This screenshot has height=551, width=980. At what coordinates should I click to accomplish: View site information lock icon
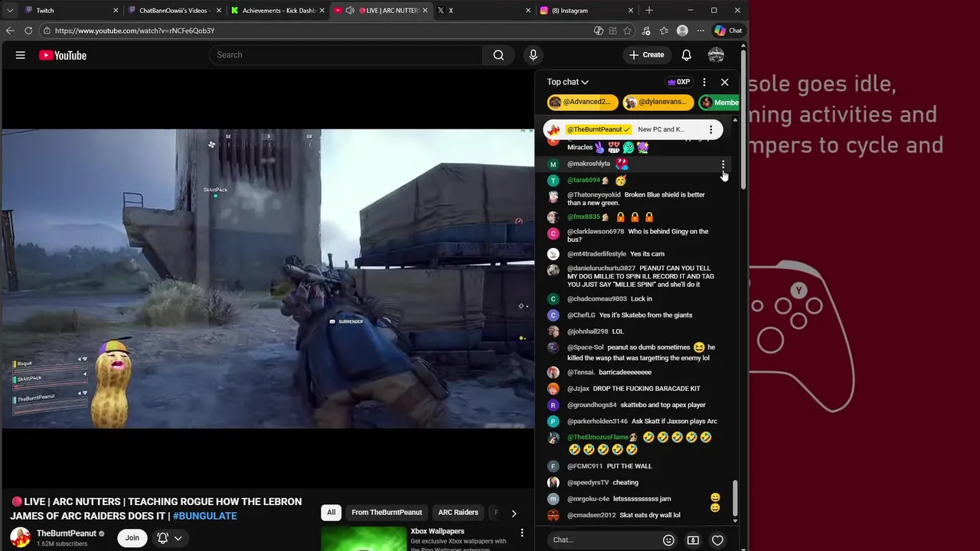coord(47,31)
